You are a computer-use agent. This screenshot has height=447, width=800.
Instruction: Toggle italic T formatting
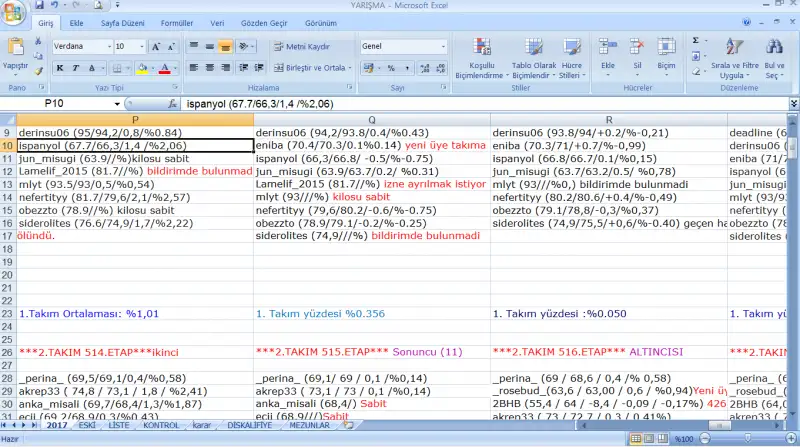coord(75,68)
